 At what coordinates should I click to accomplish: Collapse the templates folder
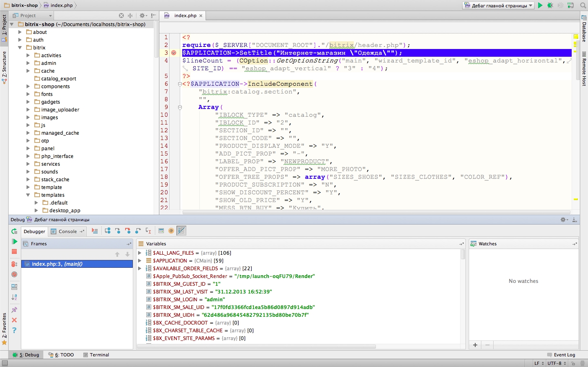(28, 195)
